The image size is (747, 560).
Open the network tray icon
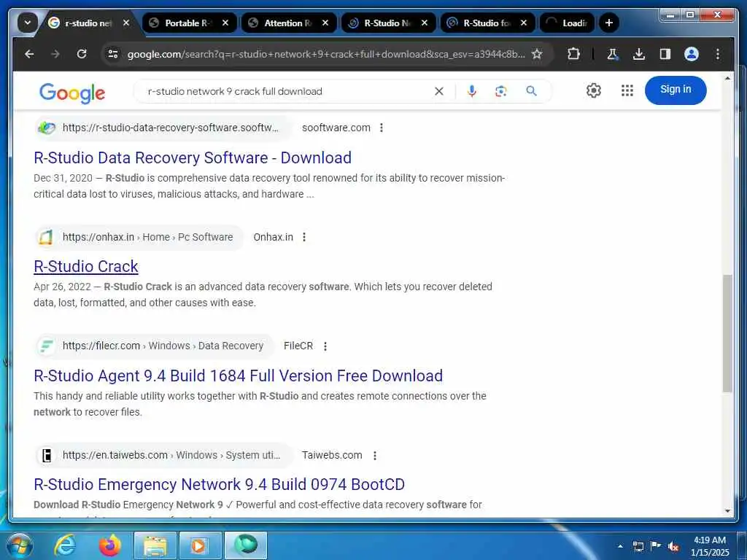[x=638, y=546]
